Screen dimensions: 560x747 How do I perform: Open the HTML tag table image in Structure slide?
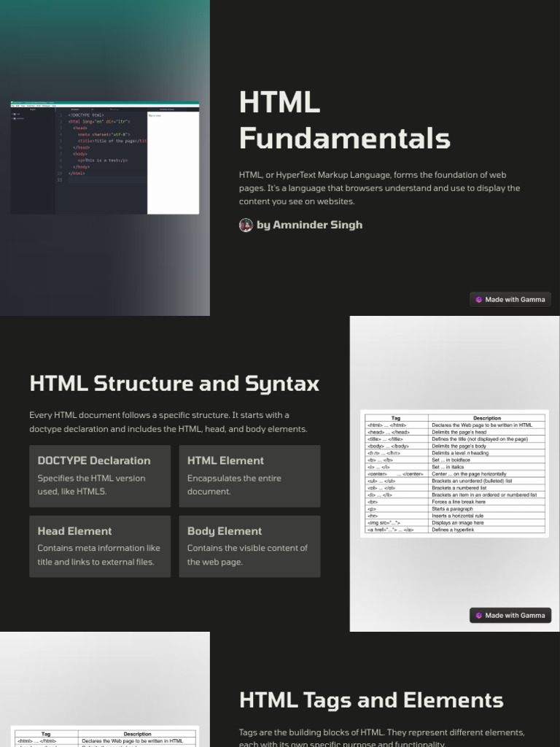click(x=454, y=473)
